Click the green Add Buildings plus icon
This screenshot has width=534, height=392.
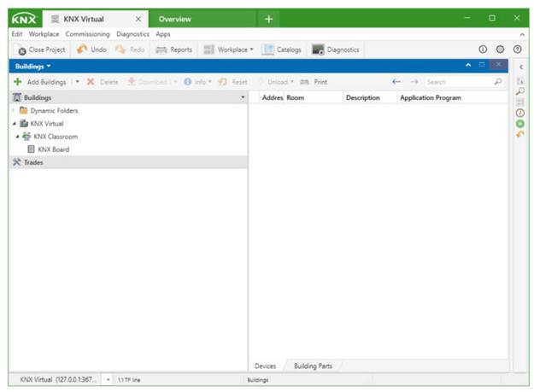(17, 82)
